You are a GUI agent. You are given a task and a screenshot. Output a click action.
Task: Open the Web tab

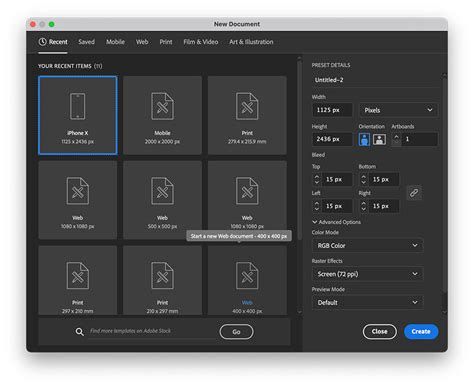pos(142,42)
